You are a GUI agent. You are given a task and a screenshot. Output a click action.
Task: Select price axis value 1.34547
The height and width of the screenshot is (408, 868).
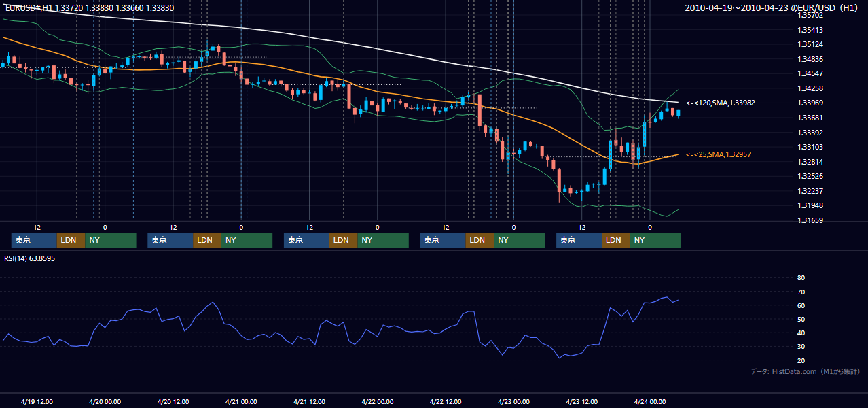click(810, 74)
